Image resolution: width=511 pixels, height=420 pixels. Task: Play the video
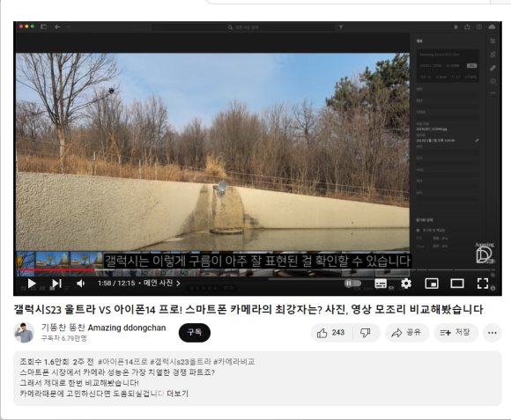click(32, 284)
